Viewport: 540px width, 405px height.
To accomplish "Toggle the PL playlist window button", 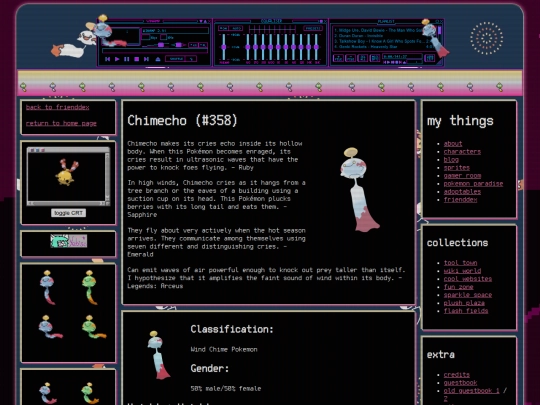I will 203,45.
